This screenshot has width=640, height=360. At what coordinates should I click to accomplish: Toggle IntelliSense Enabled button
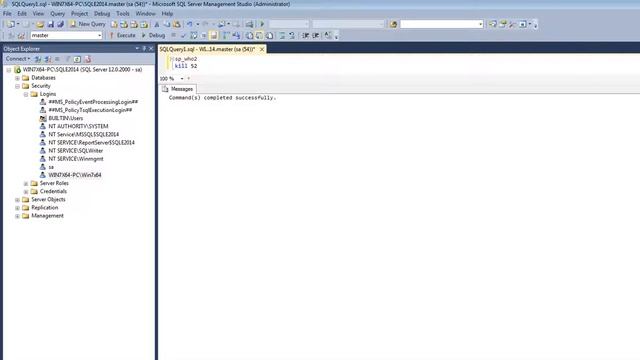coord(213,36)
